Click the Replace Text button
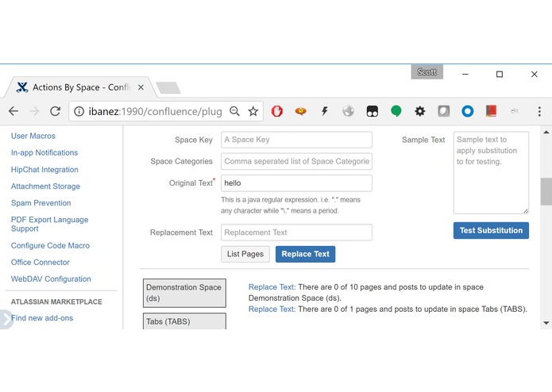This screenshot has height=392, width=552. 305,254
